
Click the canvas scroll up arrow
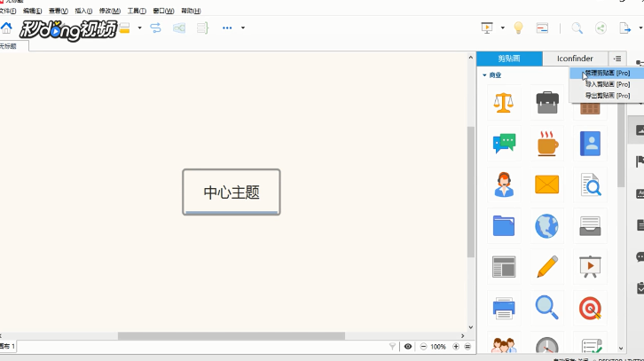[471, 58]
